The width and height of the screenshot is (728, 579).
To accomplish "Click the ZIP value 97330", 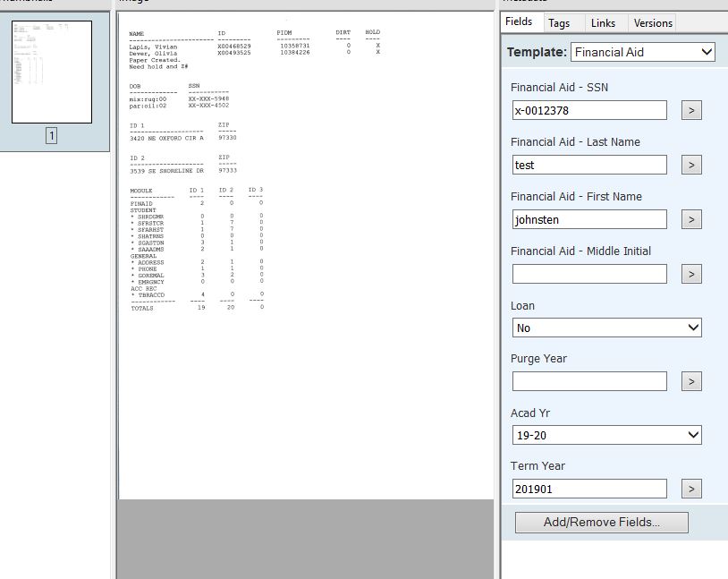I will [227, 138].
